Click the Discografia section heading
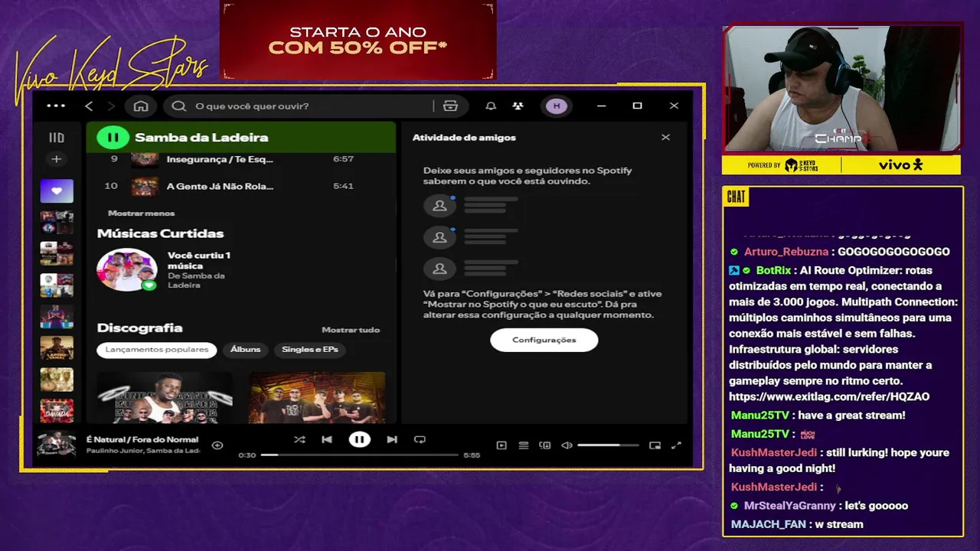Screen dimensions: 980x551 coord(139,328)
